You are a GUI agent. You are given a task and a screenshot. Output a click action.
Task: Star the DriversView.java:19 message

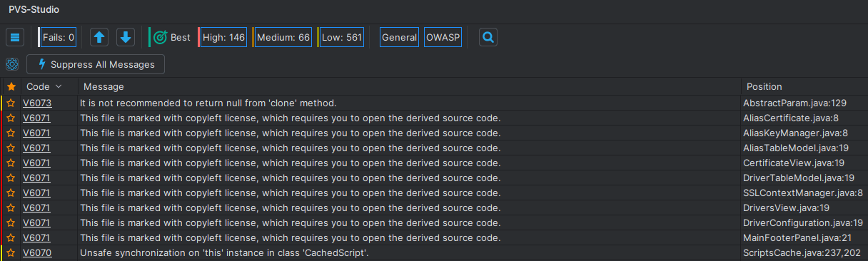pyautogui.click(x=11, y=208)
